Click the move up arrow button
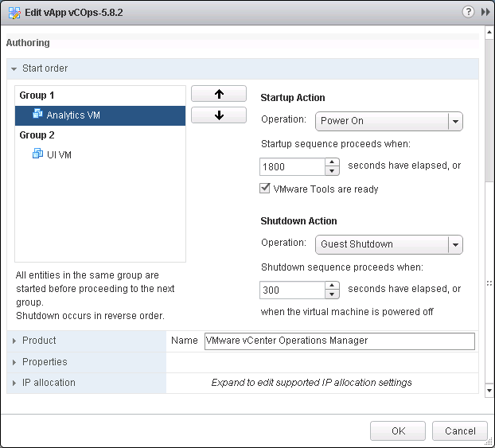 [219, 94]
